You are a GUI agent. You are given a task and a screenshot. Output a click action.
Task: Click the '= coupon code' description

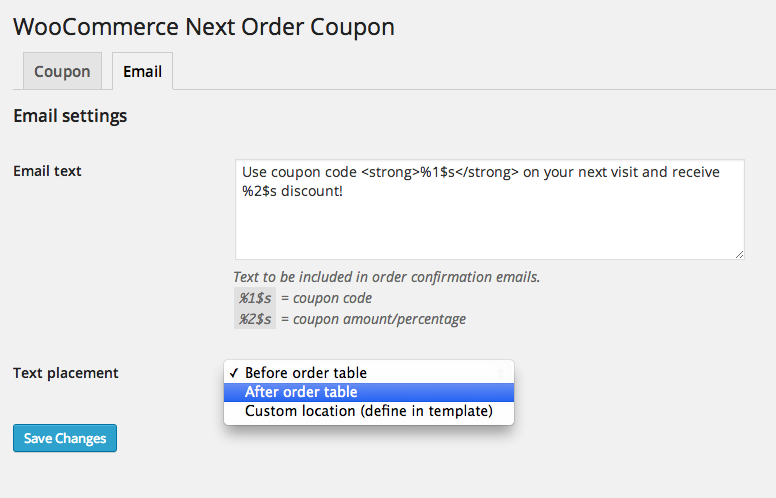(326, 298)
